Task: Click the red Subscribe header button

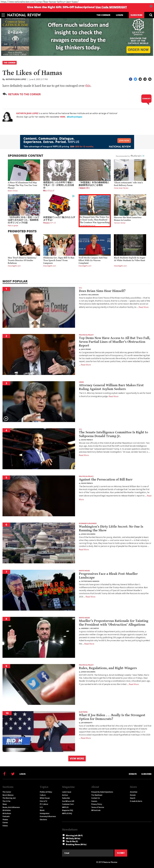Action: tap(136, 15)
